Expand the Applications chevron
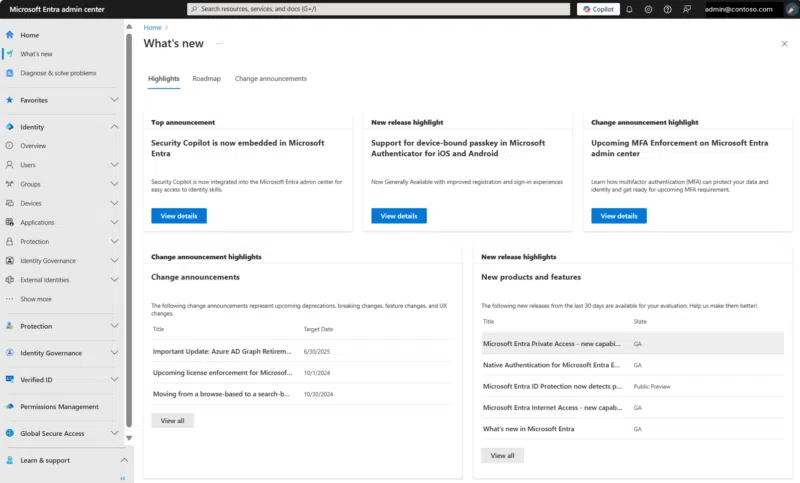Screen dimensions: 800x483 point(114,222)
